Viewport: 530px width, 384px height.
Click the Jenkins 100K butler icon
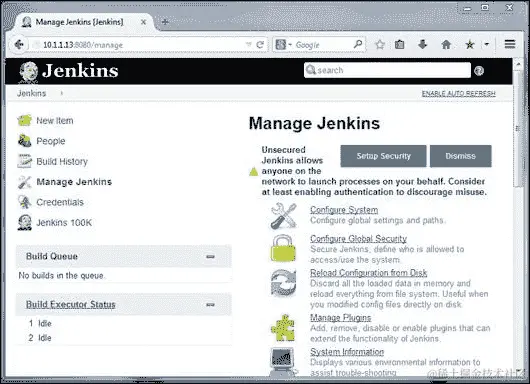pyautogui.click(x=25, y=222)
